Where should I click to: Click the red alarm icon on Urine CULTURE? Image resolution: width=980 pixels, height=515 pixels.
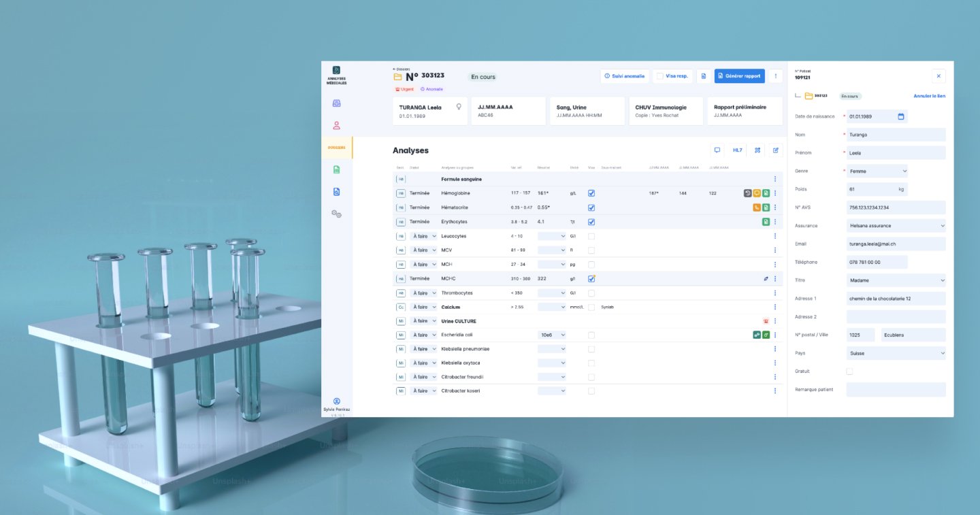click(766, 321)
